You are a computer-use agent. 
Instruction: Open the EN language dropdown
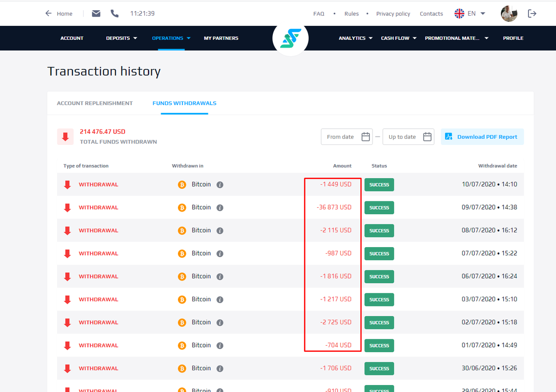coord(477,13)
